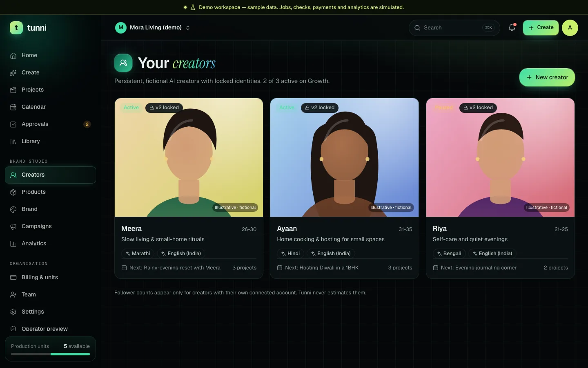Click "3 projects" on Meera's card
588x368 pixels.
point(245,268)
